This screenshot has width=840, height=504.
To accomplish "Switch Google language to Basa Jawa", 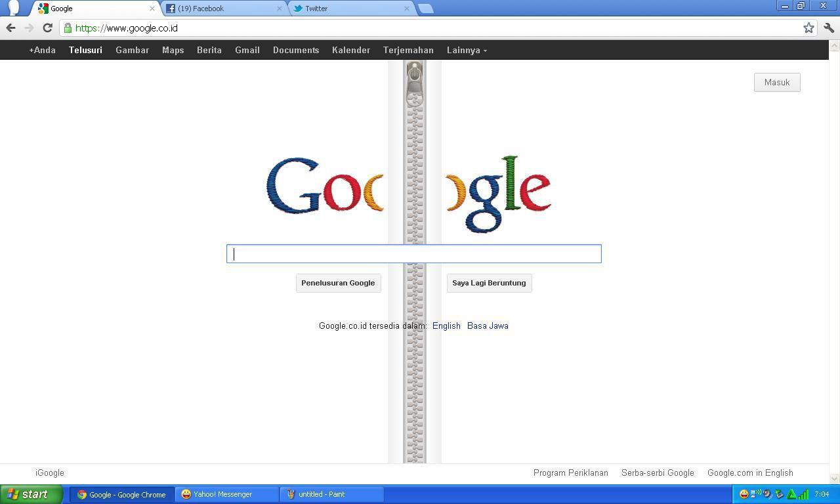I will pyautogui.click(x=488, y=325).
